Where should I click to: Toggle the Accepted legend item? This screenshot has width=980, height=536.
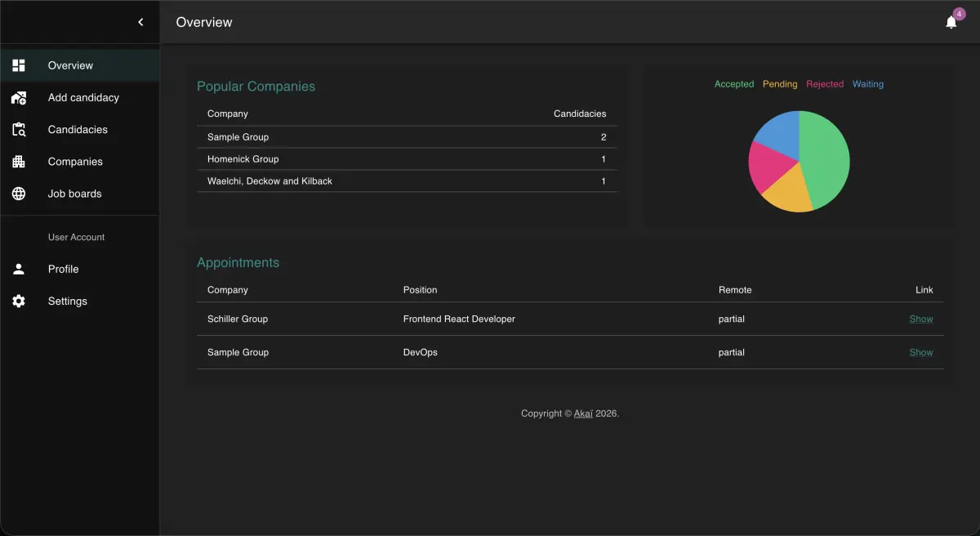734,84
